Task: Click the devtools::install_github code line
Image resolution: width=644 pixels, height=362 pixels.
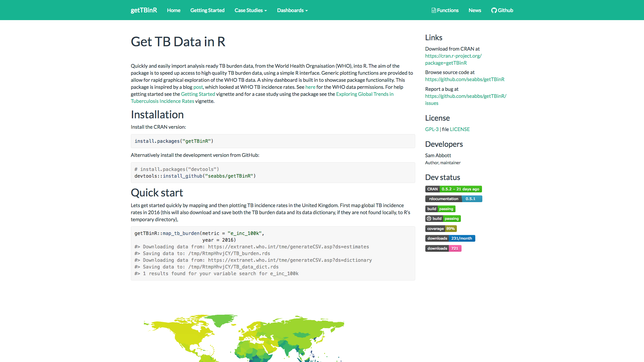Action: [195, 176]
